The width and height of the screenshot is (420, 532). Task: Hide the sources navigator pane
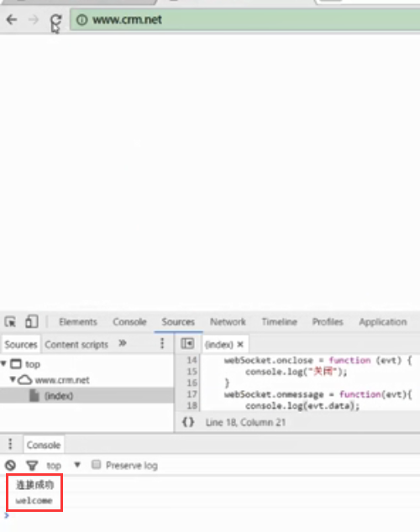(x=187, y=344)
